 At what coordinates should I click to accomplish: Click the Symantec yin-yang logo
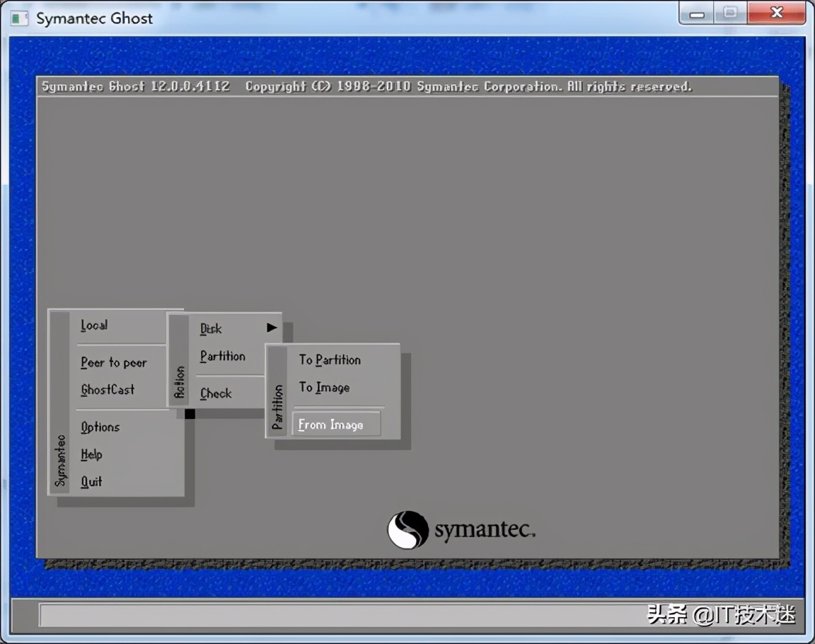point(408,529)
